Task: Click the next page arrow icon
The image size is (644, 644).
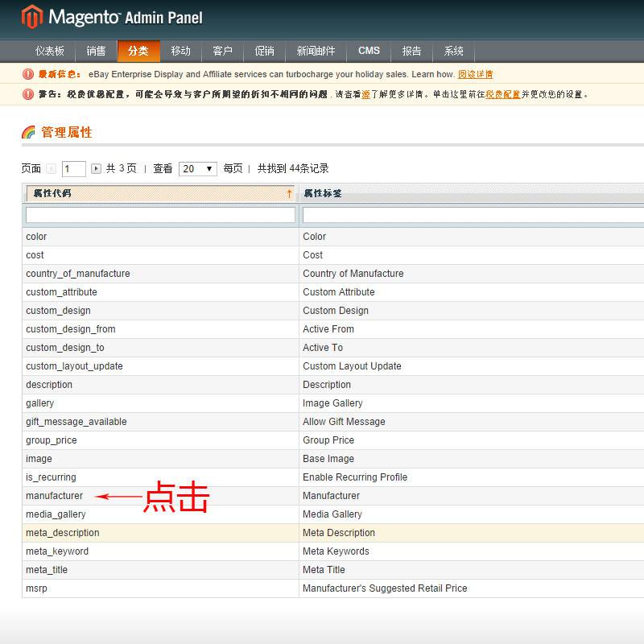Action: [96, 169]
